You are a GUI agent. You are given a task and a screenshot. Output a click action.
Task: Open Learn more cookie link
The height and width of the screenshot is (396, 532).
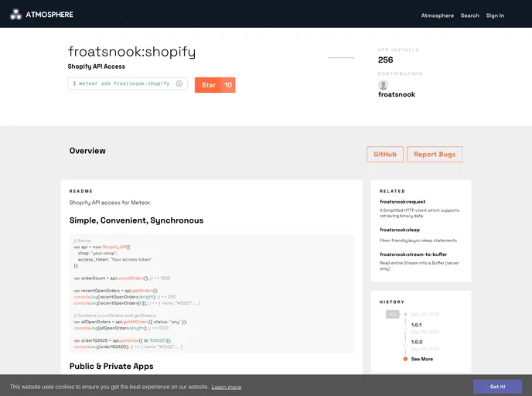(227, 387)
